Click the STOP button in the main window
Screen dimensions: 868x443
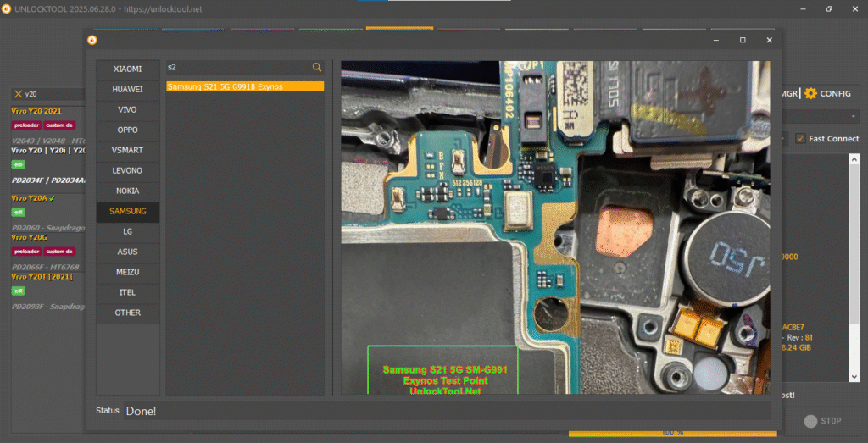pos(822,421)
